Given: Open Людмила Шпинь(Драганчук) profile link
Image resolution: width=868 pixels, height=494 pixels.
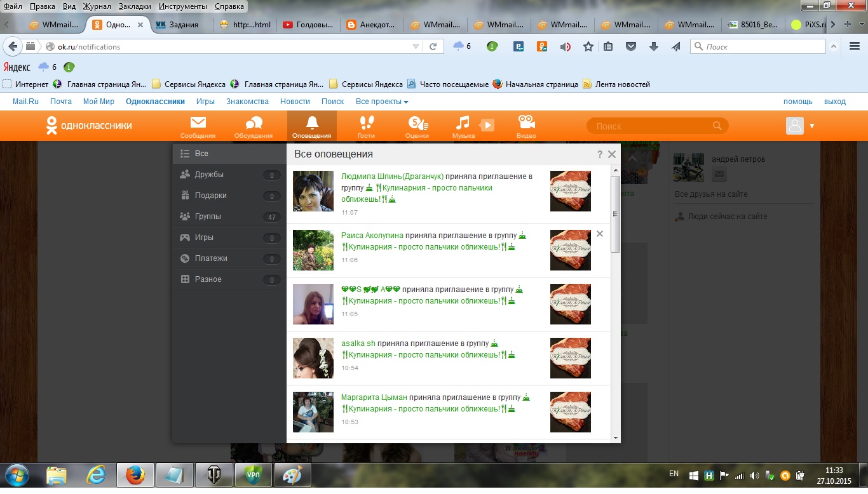Looking at the screenshot, I should 392,177.
